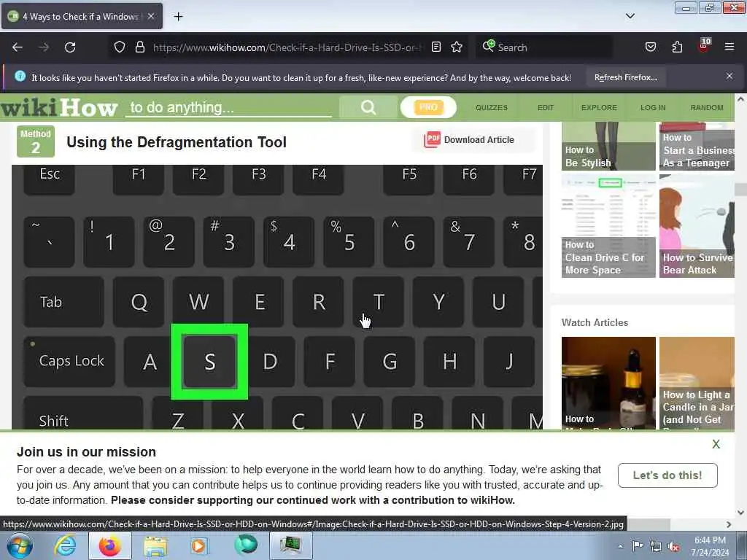Open the Firefox hamburger menu
This screenshot has width=747, height=560.
point(729,47)
